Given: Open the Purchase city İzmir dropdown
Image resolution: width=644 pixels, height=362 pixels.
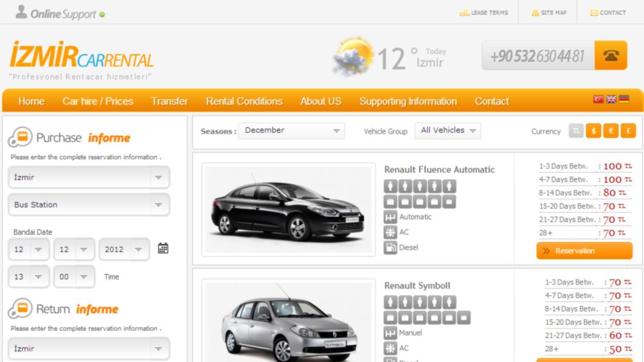Looking at the screenshot, I should (89, 177).
